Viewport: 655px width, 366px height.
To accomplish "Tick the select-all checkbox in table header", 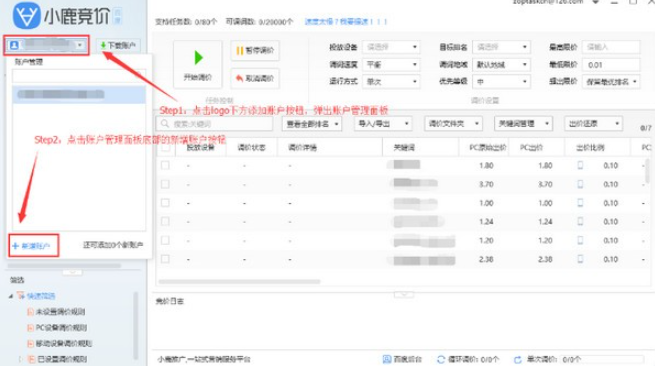I will (x=165, y=147).
